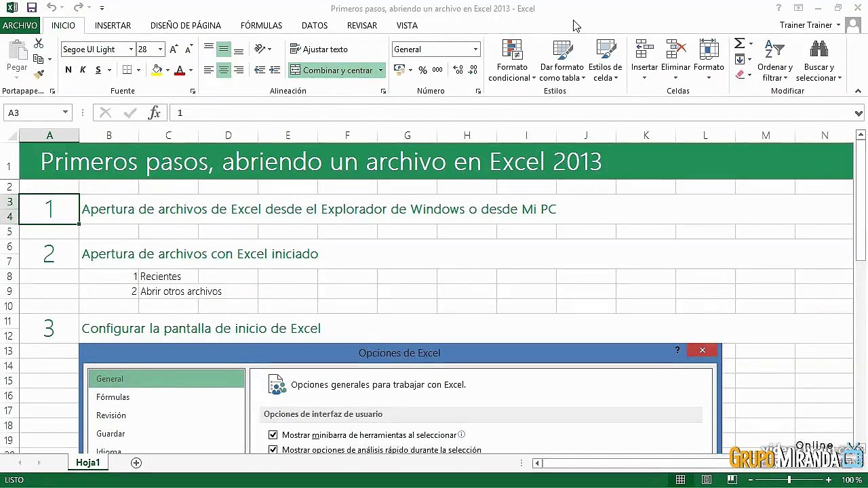Add a new sheet with the plus icon

(x=136, y=463)
